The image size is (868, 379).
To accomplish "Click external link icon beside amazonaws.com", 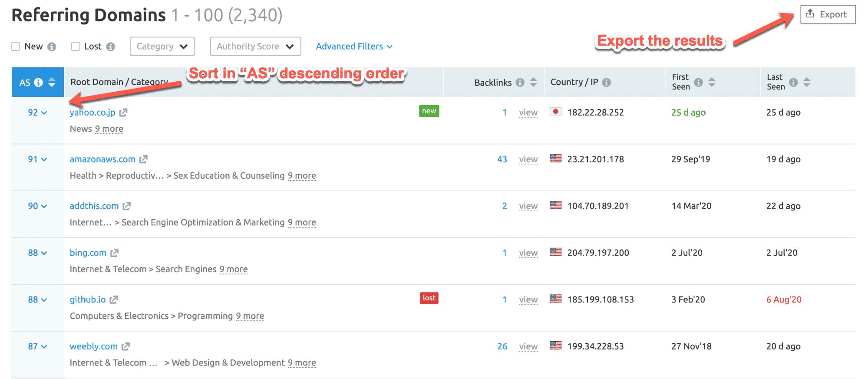I will [x=143, y=160].
